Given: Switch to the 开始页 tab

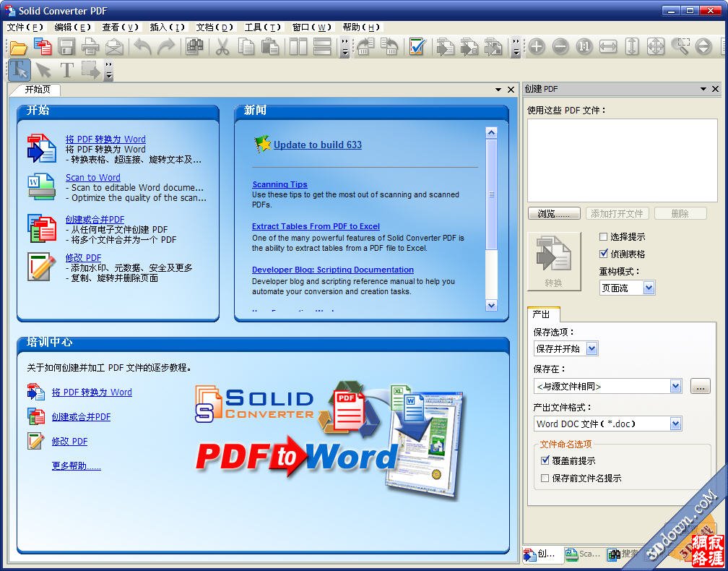Looking at the screenshot, I should [37, 90].
